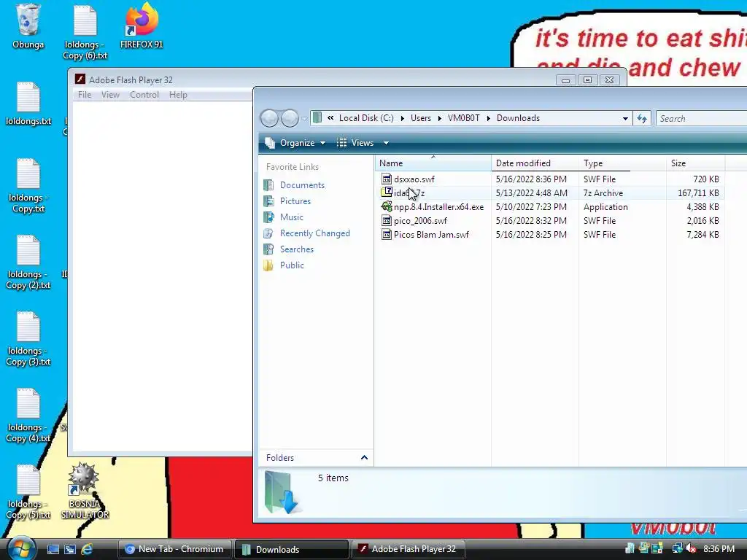Click the 7z Archive type cell
The width and height of the screenshot is (747, 560).
(603, 192)
